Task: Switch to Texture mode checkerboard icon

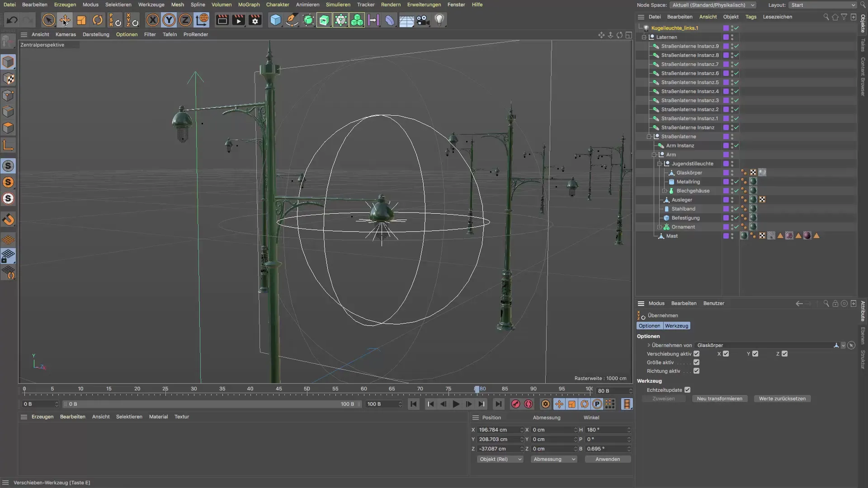Action: (8, 79)
